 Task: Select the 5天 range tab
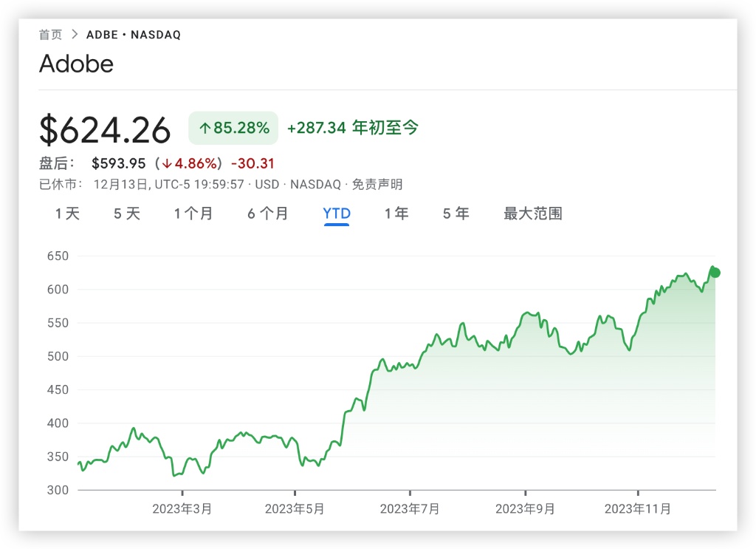126,214
